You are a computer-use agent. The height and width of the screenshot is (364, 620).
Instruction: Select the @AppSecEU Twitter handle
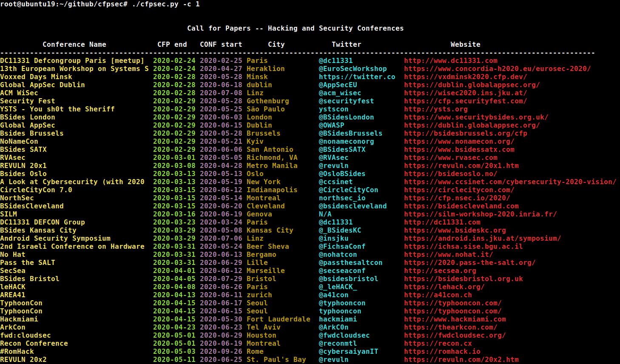tap(338, 85)
